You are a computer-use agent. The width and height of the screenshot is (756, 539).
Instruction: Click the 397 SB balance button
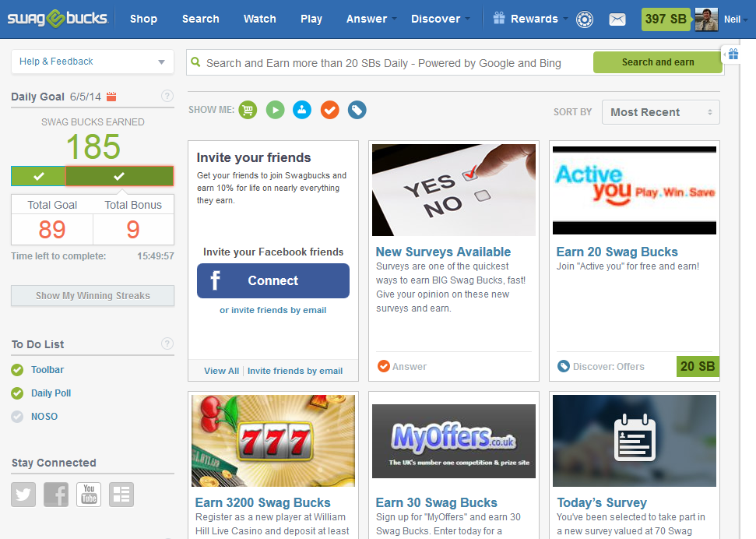pos(666,19)
